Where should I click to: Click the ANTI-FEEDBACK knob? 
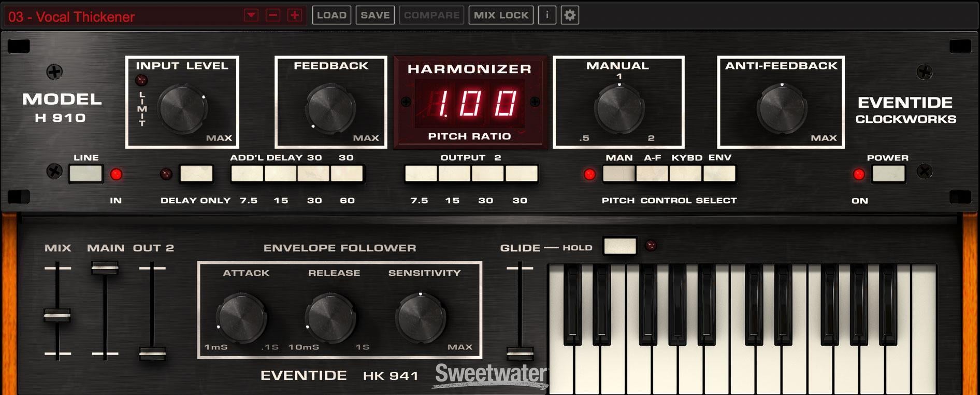(x=782, y=108)
